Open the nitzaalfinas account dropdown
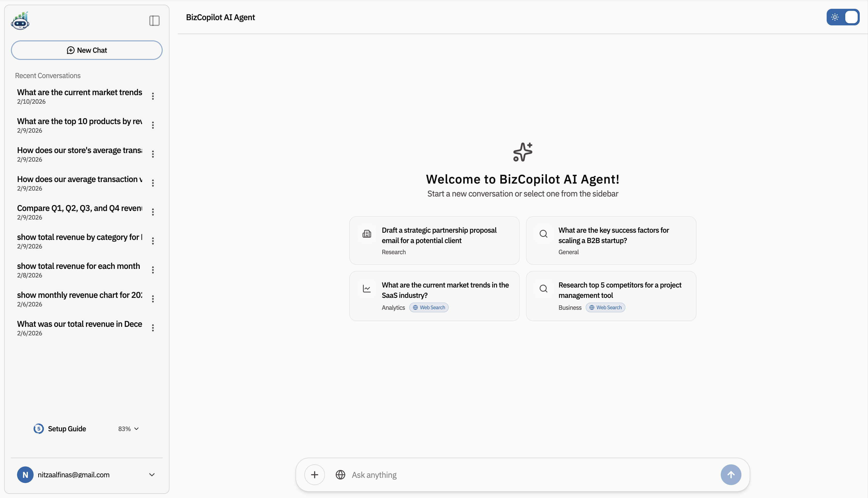 [152, 475]
